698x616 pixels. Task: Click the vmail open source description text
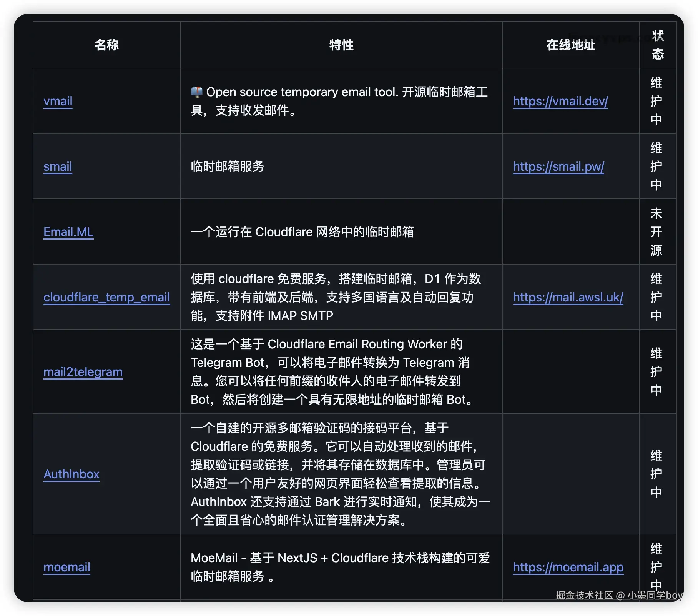[339, 101]
